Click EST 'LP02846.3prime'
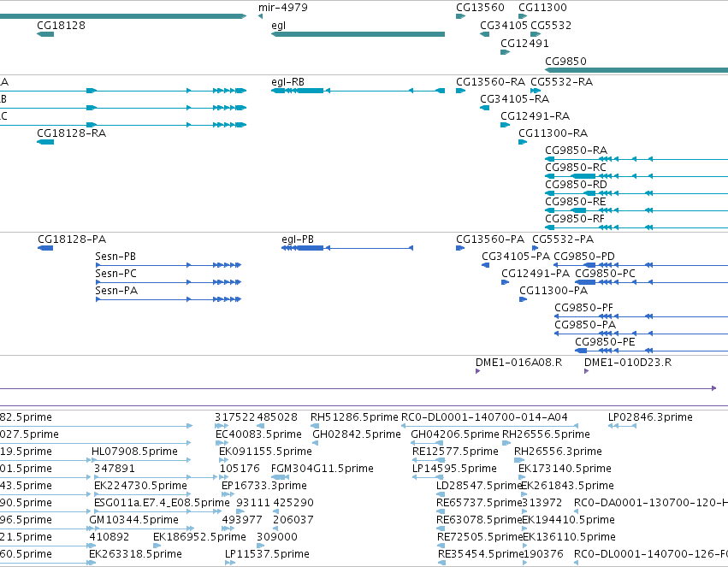This screenshot has width=728, height=567. [650, 418]
